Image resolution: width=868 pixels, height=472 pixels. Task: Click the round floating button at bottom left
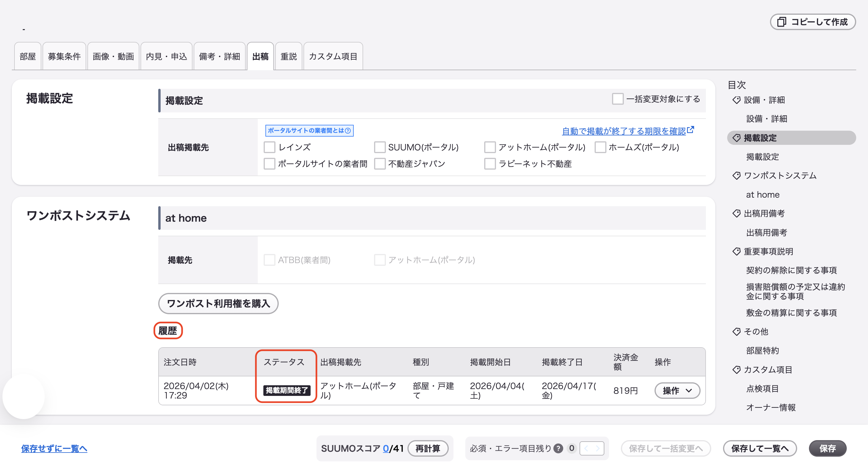23,396
